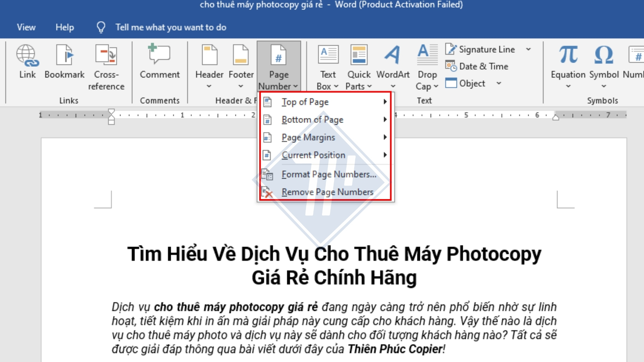Switch to the Help ribbon tab
This screenshot has height=362, width=644.
[x=65, y=27]
